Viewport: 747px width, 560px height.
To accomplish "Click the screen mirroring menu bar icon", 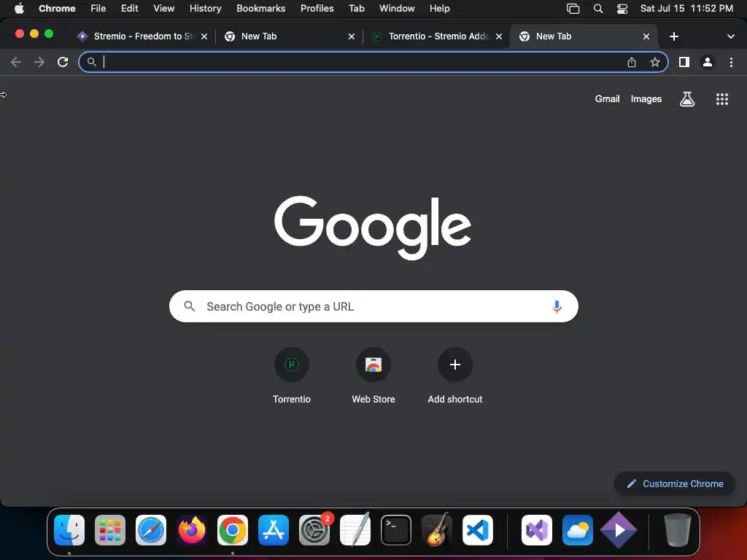I will coord(573,8).
